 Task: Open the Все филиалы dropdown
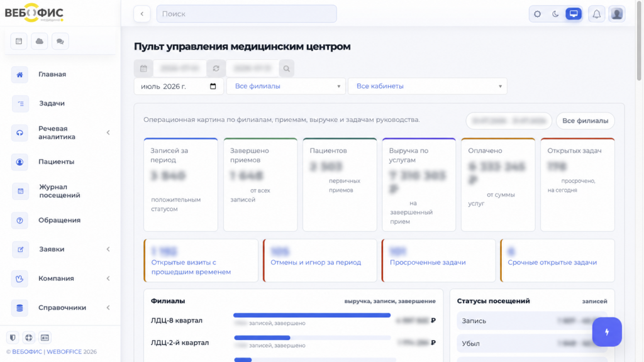point(286,86)
